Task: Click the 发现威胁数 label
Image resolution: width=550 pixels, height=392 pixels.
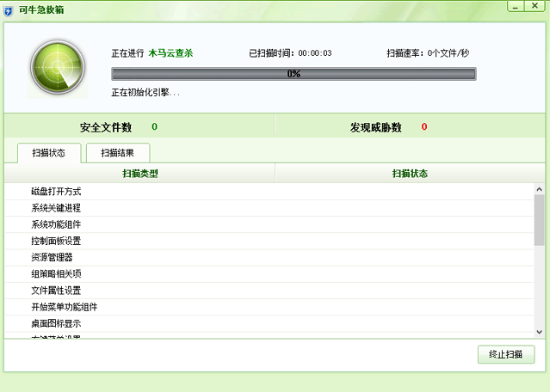Action: pos(375,127)
